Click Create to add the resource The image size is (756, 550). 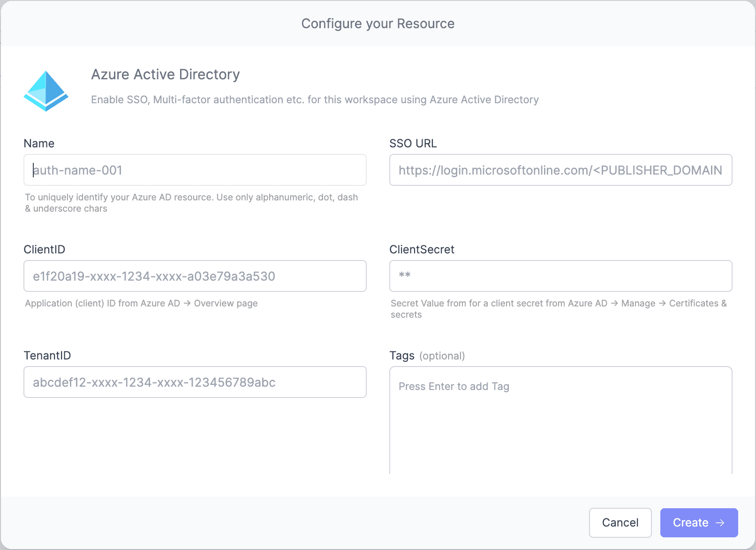click(699, 523)
